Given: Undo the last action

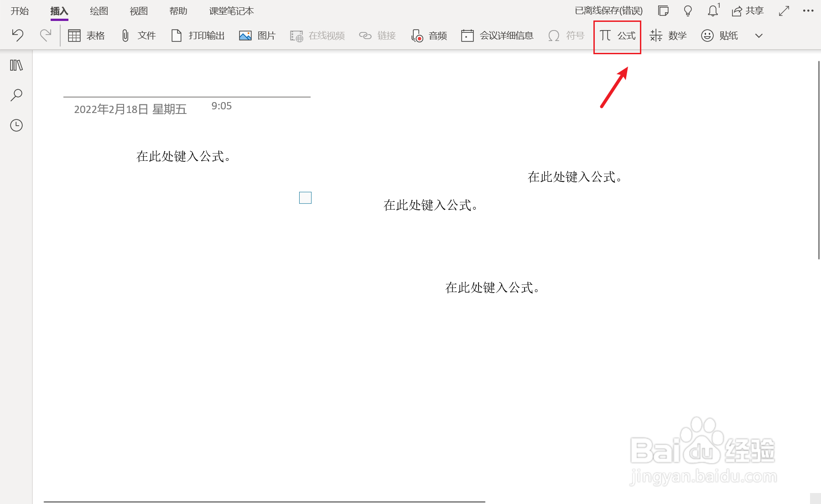Looking at the screenshot, I should coord(18,35).
